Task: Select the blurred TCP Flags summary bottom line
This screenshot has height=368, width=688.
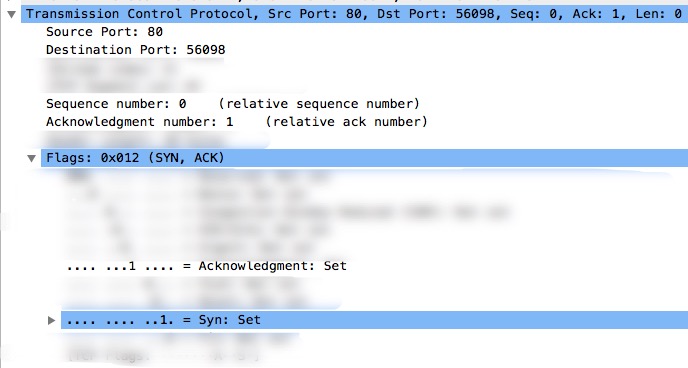Action: point(163,356)
